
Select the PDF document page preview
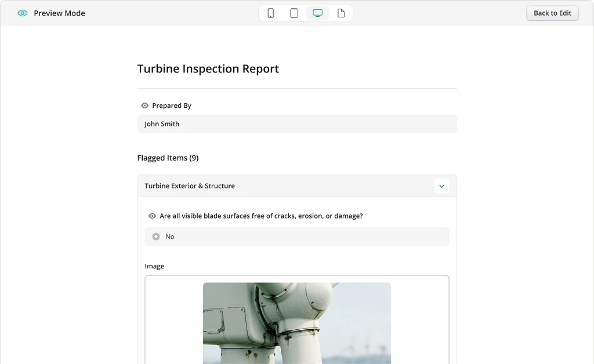(341, 13)
